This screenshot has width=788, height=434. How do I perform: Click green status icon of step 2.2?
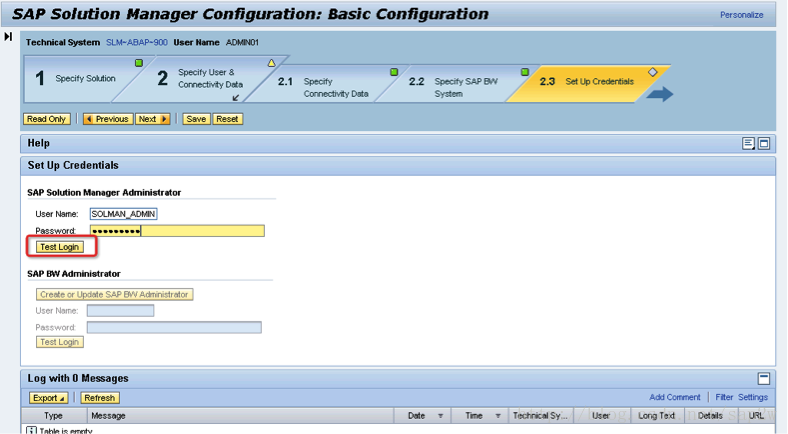pyautogui.click(x=525, y=72)
